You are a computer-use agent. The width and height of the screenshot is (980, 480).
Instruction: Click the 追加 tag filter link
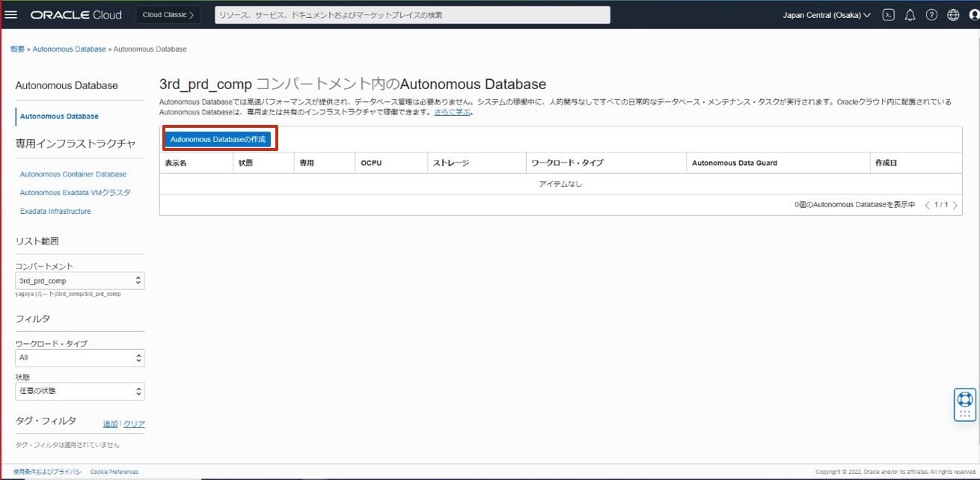point(109,423)
